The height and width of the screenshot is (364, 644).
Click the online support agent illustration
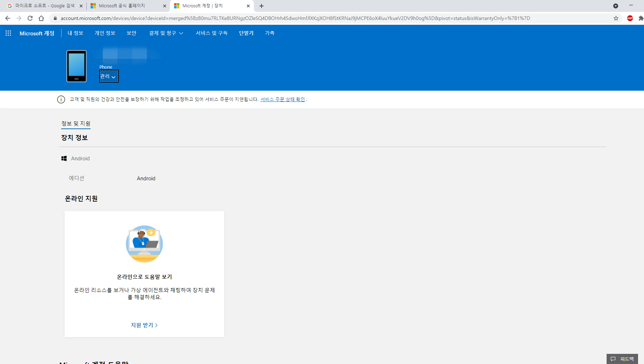click(144, 244)
